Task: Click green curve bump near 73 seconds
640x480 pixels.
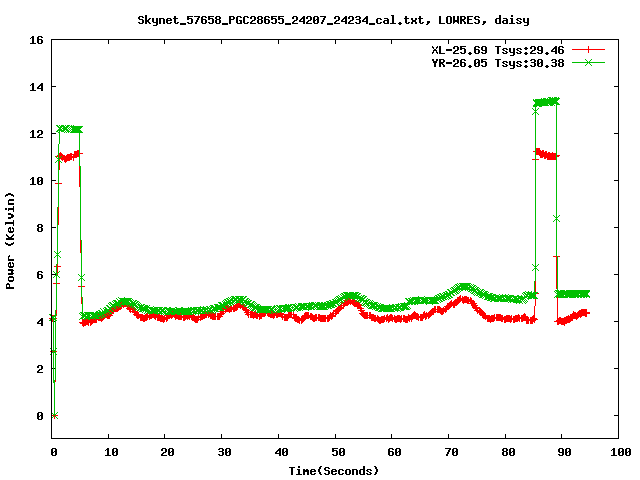Action: pyautogui.click(x=464, y=287)
